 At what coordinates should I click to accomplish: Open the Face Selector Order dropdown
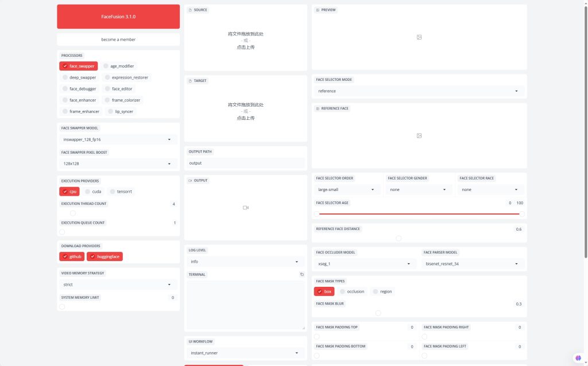347,189
